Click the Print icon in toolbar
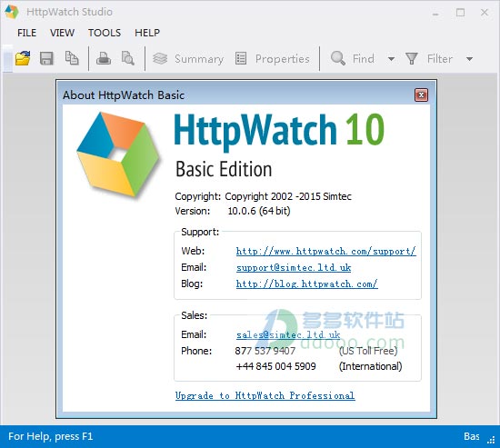The height and width of the screenshot is (448, 500). 104,58
